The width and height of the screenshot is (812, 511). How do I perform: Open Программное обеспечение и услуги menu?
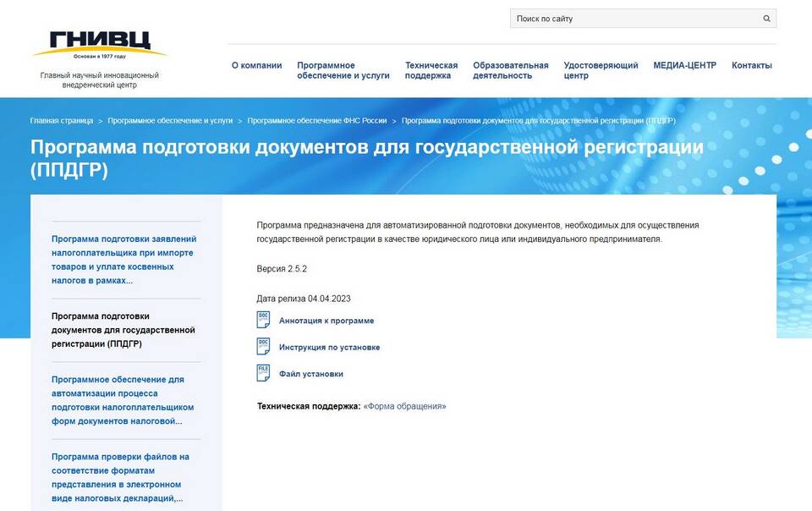[x=343, y=70]
